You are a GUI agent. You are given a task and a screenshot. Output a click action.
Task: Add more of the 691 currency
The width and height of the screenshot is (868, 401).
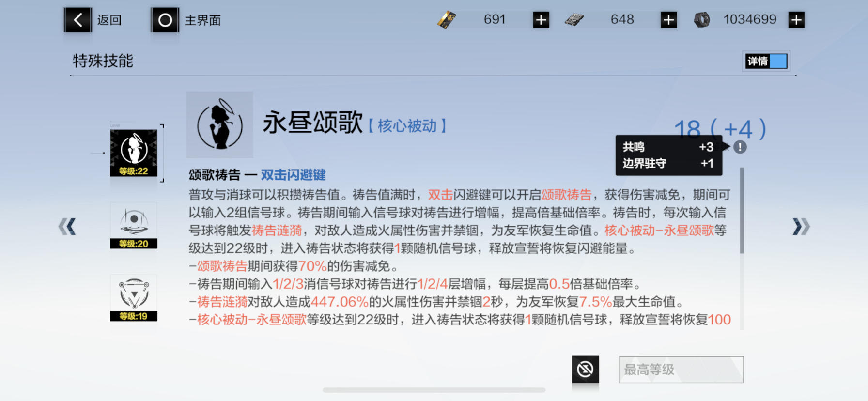coord(541,20)
